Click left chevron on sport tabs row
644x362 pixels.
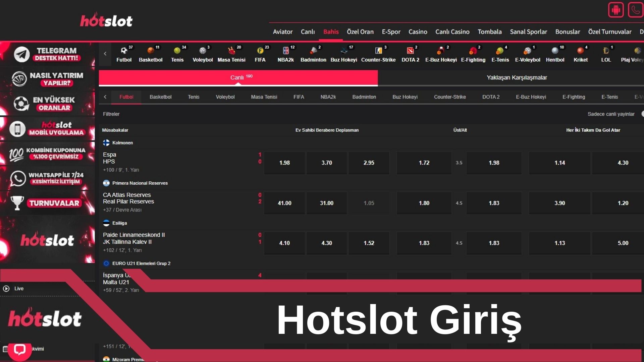[x=105, y=97]
